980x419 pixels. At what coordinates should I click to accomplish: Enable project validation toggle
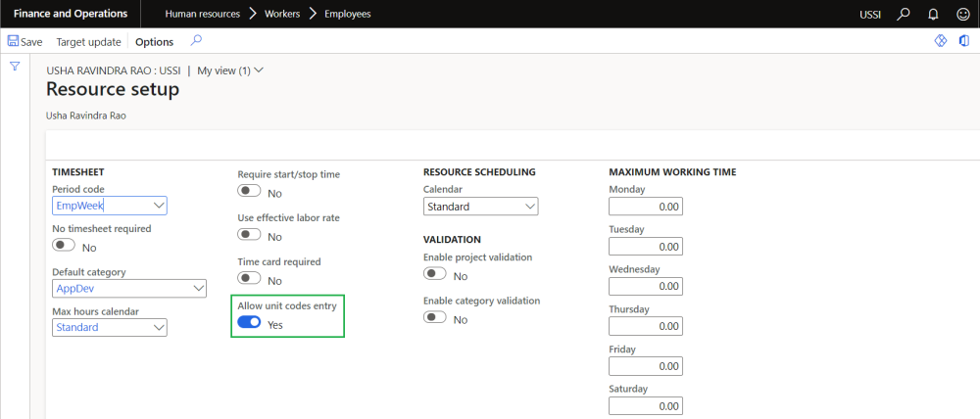[435, 275]
